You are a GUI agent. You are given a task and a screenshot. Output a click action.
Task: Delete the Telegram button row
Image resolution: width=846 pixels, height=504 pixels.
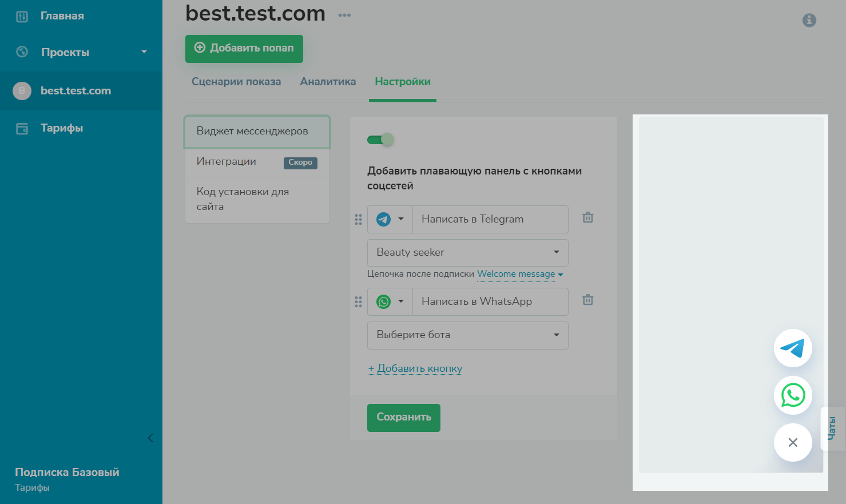(x=587, y=218)
